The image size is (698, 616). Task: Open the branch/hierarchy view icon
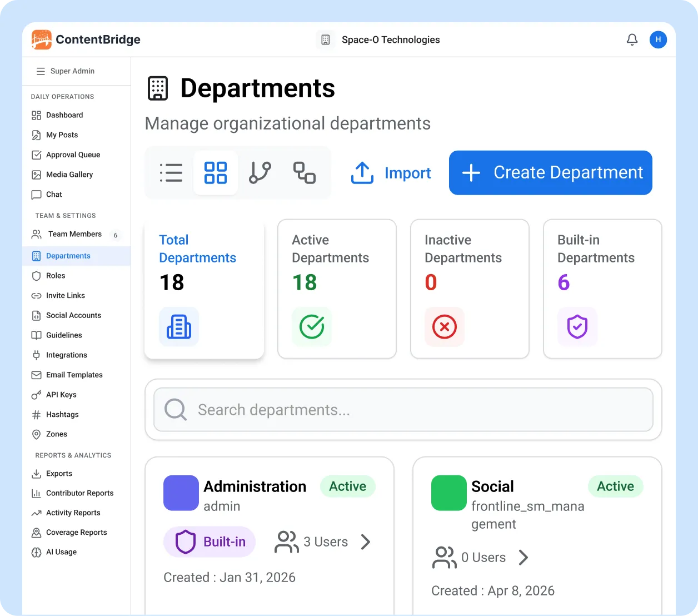coord(260,172)
